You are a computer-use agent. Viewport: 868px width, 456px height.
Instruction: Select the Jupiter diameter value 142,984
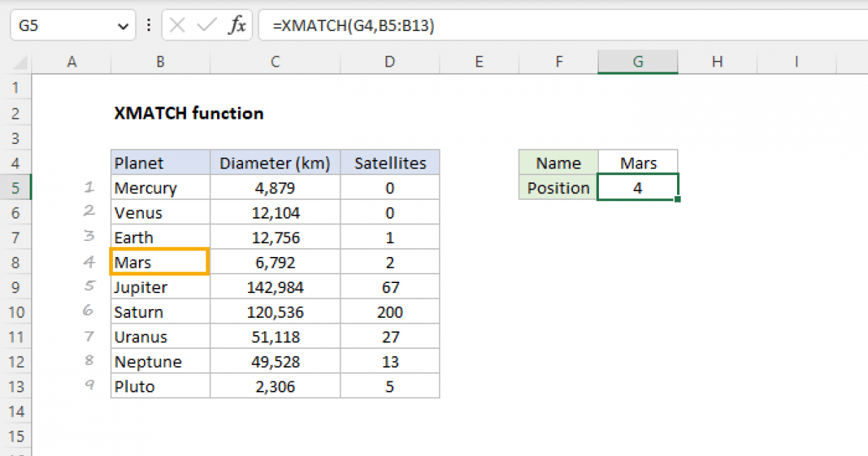pos(275,287)
